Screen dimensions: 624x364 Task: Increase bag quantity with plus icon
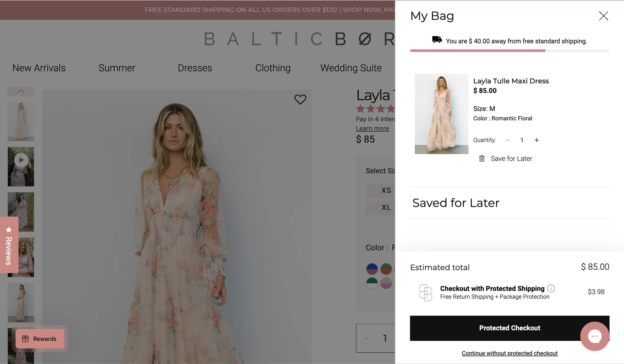click(x=536, y=140)
